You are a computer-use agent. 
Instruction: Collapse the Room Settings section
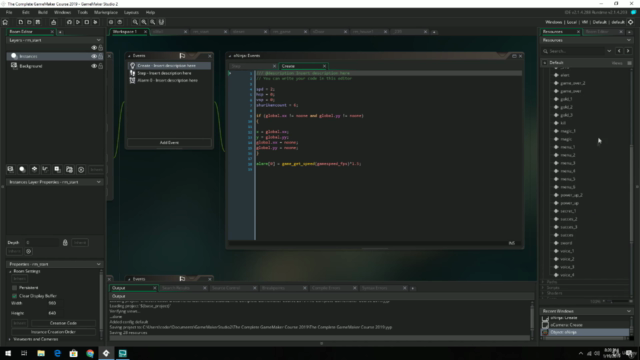[10, 271]
